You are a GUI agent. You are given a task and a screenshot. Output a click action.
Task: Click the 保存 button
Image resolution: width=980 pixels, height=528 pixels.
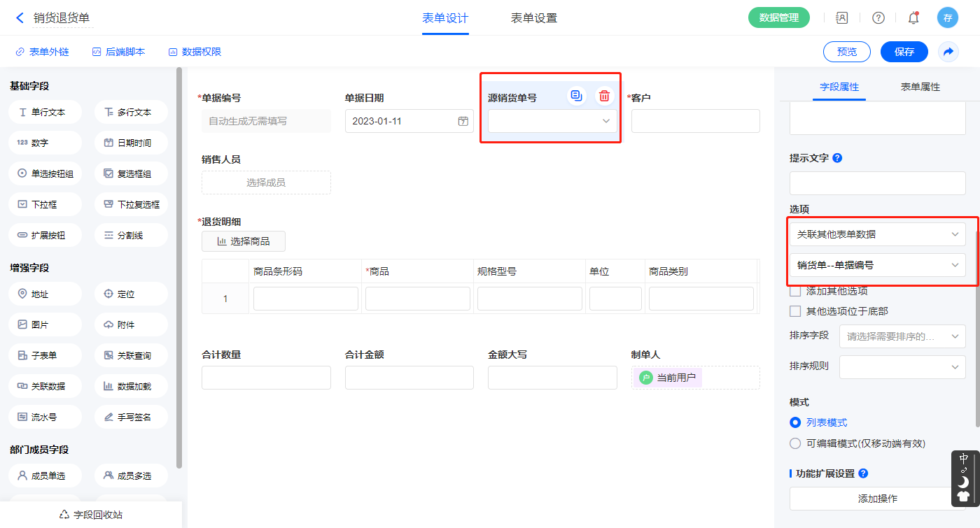click(904, 52)
